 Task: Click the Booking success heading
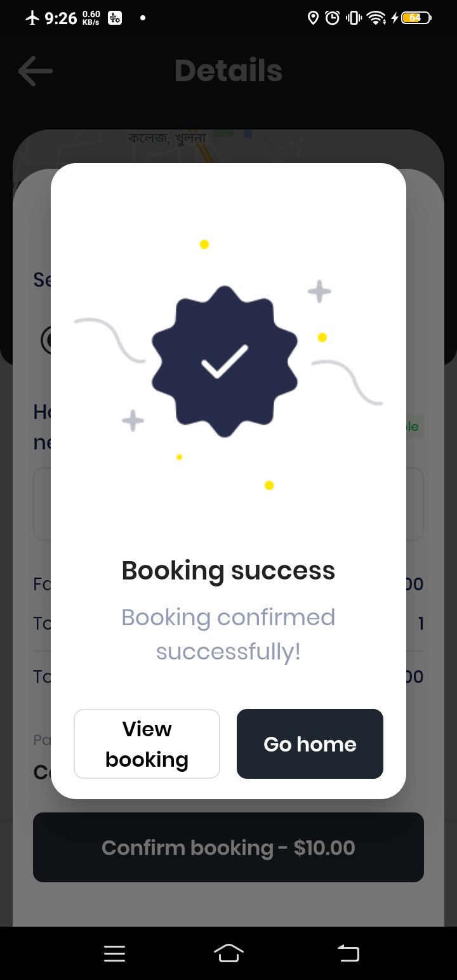click(228, 571)
